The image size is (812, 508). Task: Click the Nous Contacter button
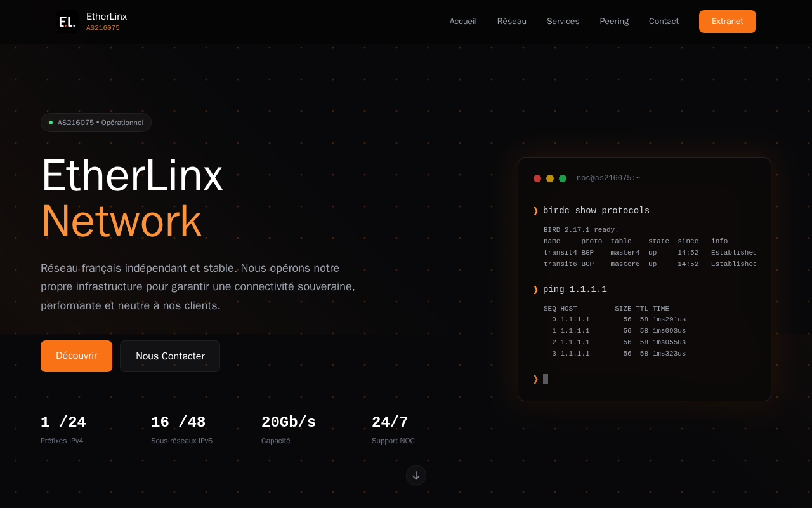(x=170, y=356)
